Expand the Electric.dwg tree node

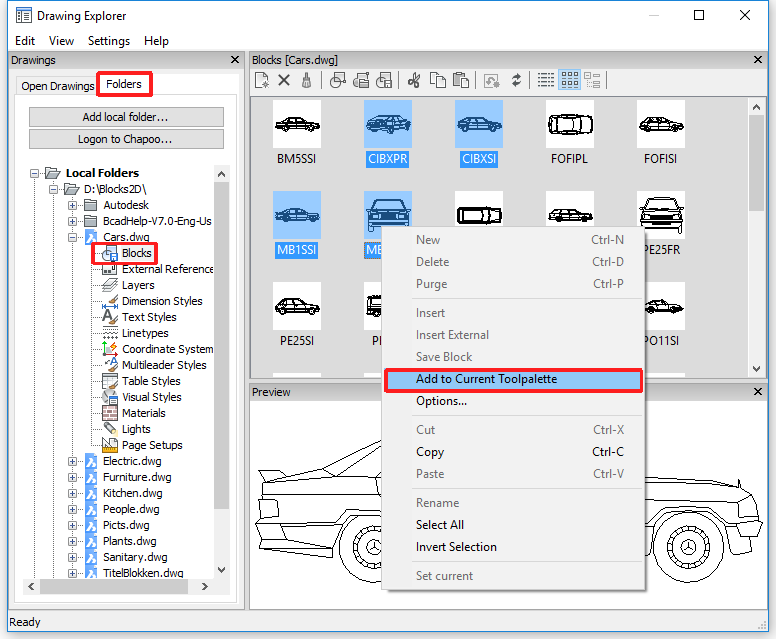click(x=73, y=461)
